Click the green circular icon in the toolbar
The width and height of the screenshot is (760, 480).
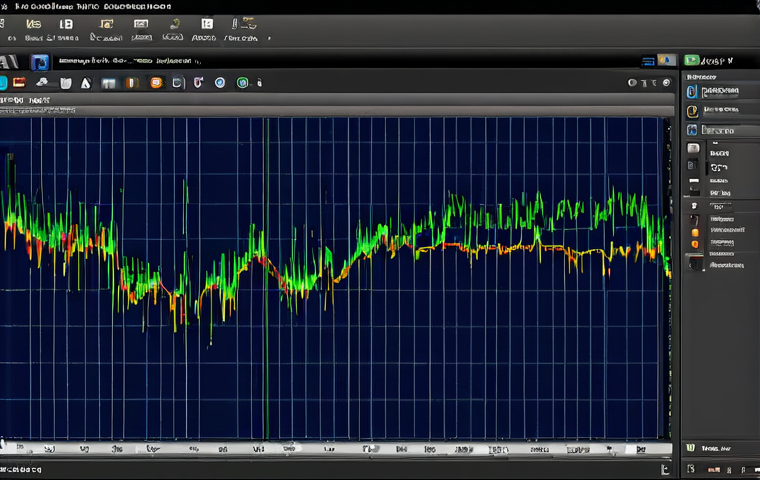[x=242, y=83]
